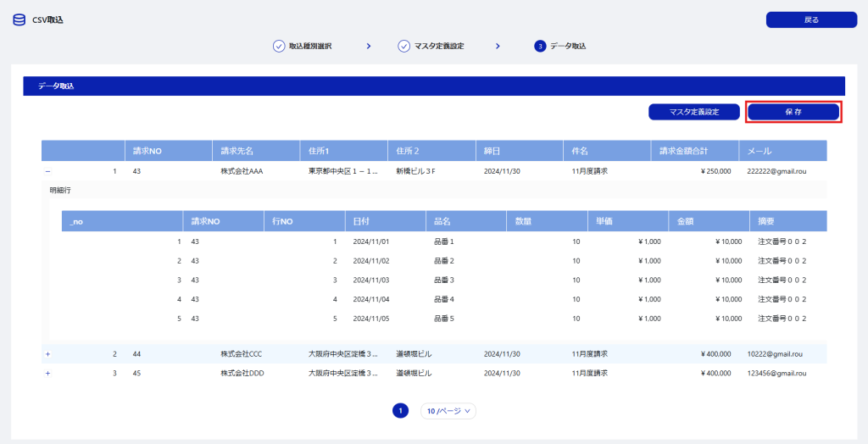This screenshot has width=868, height=444.
Task: Go to 取込種別選択 step label
Action: (310, 46)
